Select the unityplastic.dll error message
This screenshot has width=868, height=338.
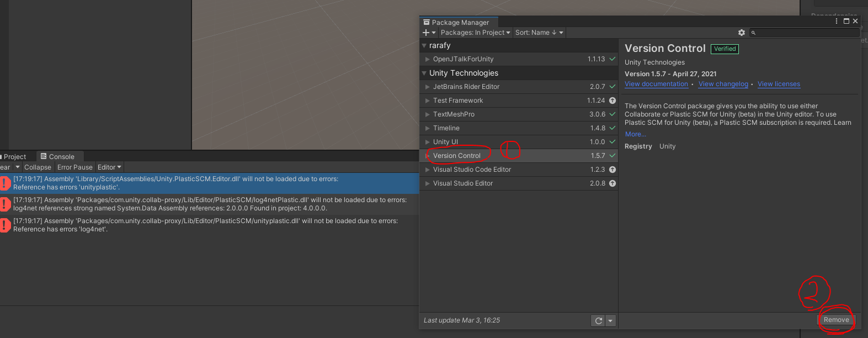click(210, 225)
